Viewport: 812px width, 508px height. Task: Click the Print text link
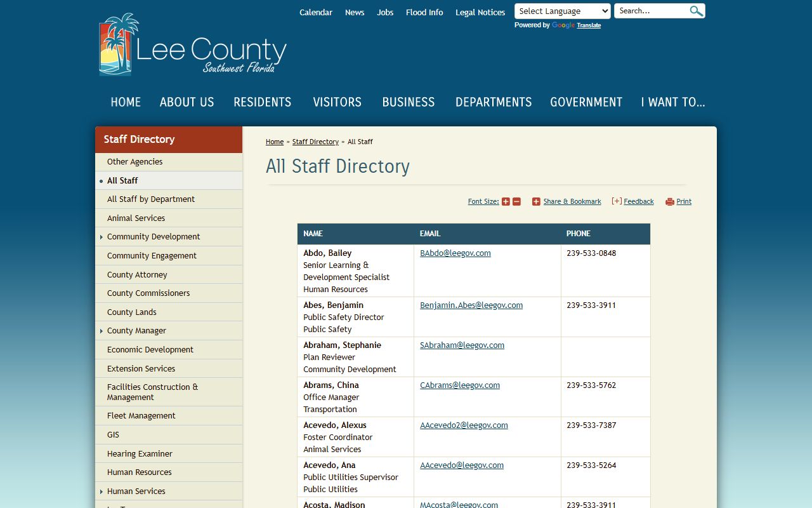pyautogui.click(x=684, y=201)
